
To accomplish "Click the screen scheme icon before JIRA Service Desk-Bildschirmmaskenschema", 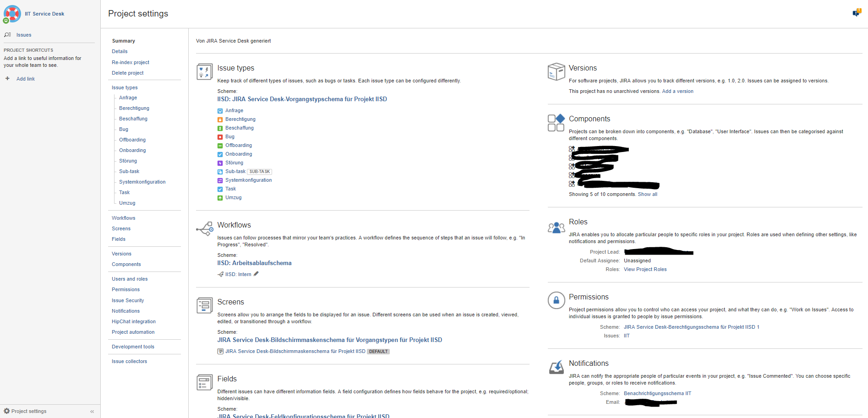I will (220, 352).
